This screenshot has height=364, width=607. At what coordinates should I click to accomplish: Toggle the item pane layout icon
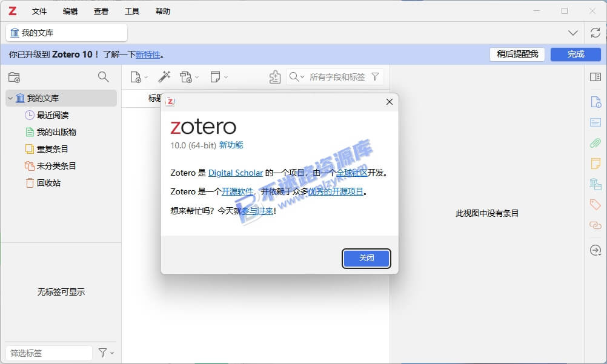[595, 77]
